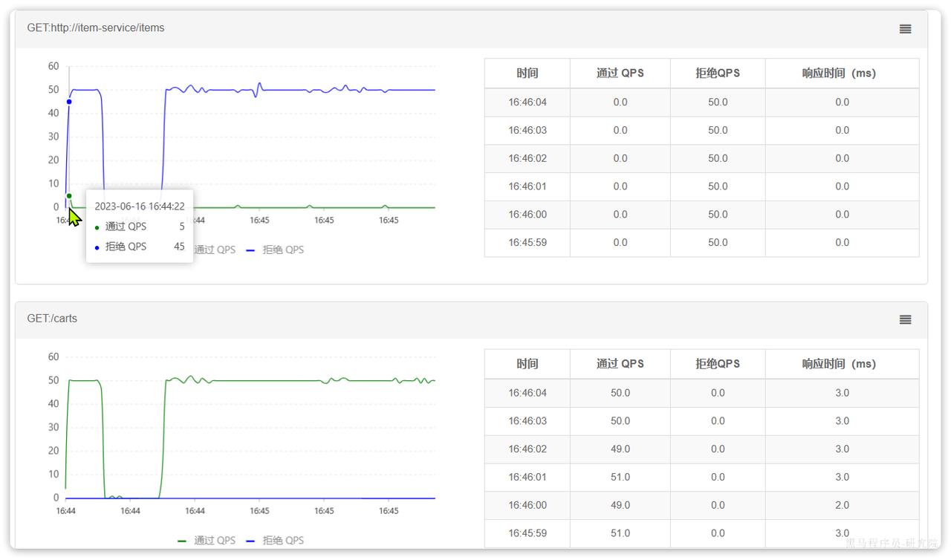Viewport: 951px width, 560px height.
Task: Click the GET:http://item-service/items panel title
Action: click(96, 27)
